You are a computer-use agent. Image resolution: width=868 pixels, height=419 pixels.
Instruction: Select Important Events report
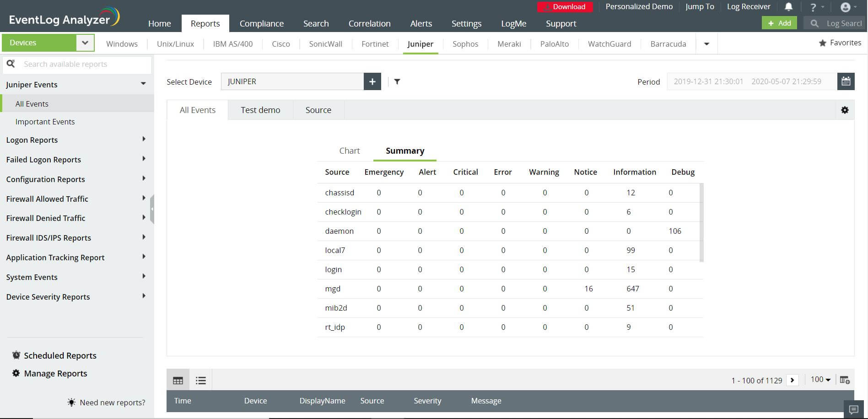tap(45, 122)
